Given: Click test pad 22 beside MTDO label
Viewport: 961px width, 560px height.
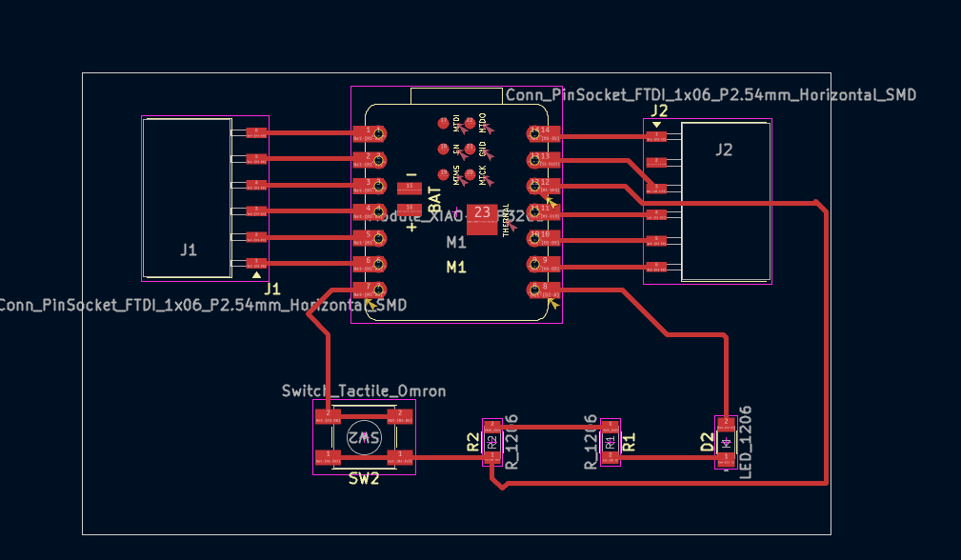Looking at the screenshot, I should [470, 123].
